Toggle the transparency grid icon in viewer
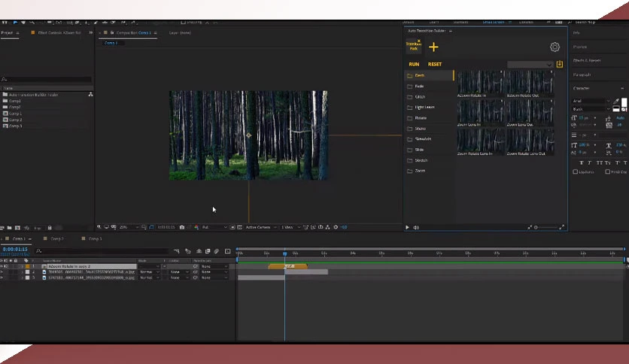 point(239,227)
